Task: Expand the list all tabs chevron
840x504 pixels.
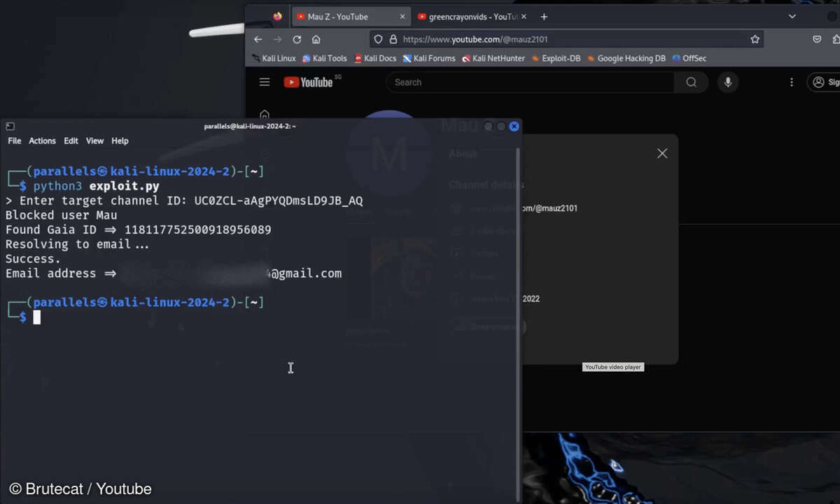Action: (792, 16)
